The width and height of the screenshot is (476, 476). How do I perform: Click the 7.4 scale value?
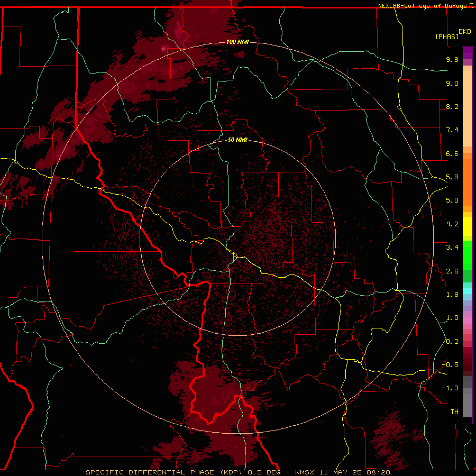click(452, 130)
